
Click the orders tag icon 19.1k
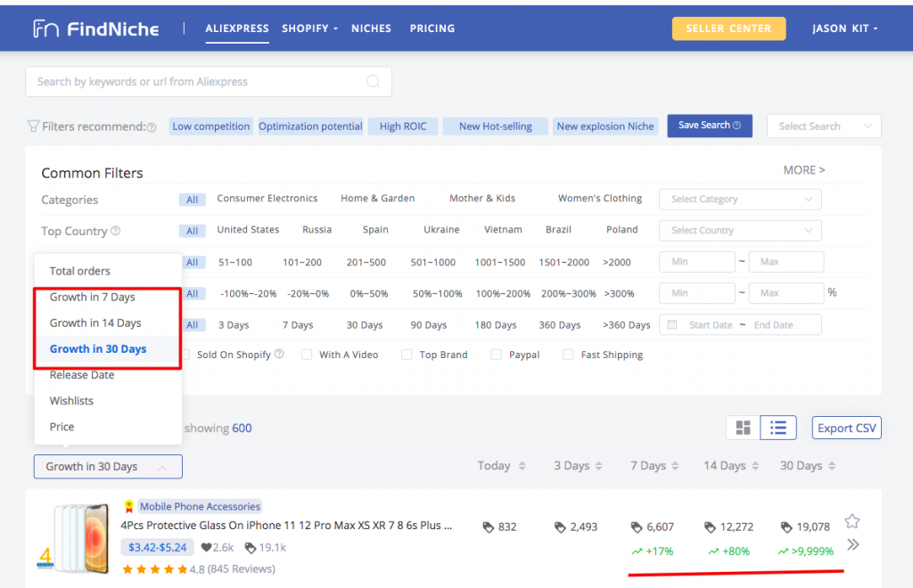251,547
